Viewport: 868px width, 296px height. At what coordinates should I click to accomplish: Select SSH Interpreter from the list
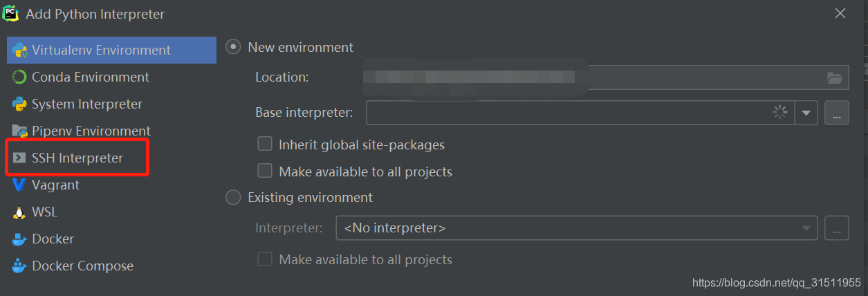pyautogui.click(x=77, y=158)
